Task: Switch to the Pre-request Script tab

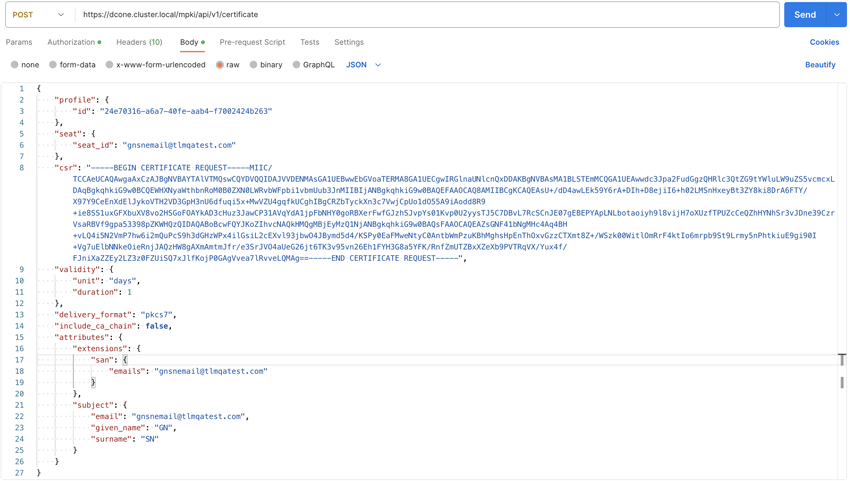Action: click(252, 42)
